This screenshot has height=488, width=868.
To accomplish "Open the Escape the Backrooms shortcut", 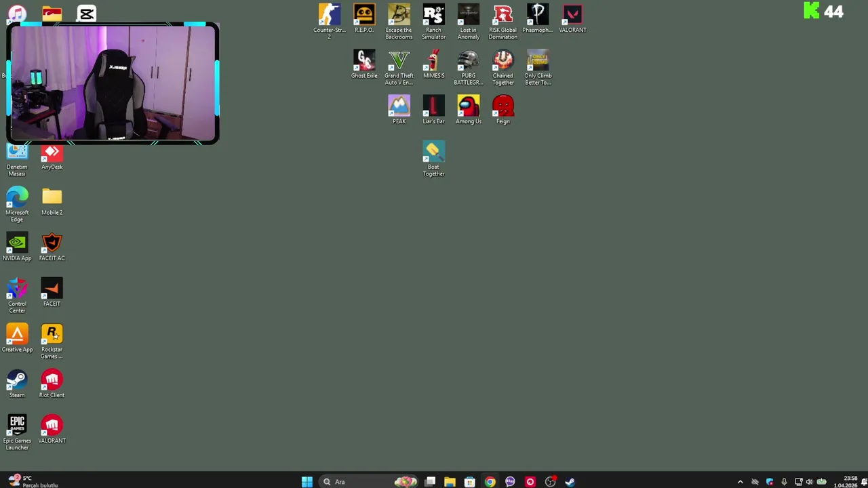I will (x=399, y=21).
